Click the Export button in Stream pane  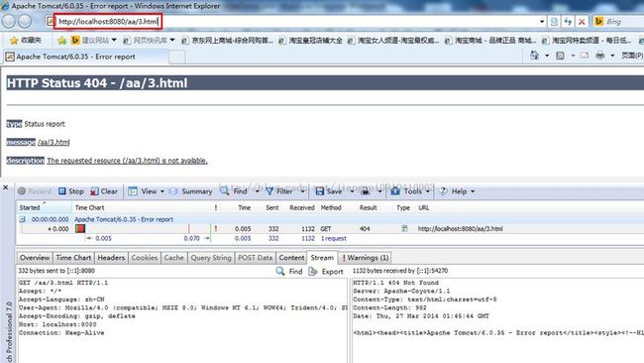(327, 272)
